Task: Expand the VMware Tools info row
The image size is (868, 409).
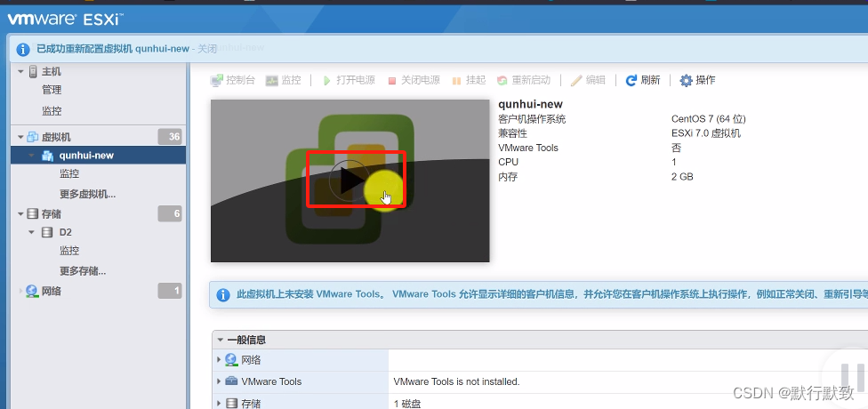Action: (219, 381)
